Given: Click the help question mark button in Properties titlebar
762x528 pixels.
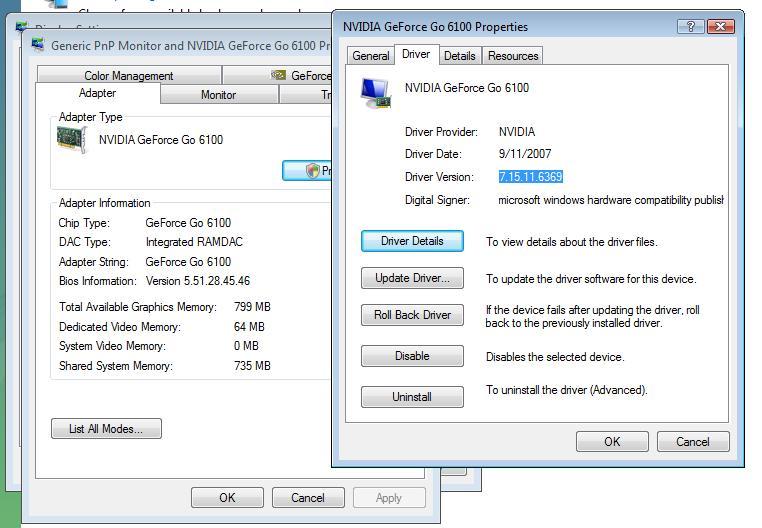Looking at the screenshot, I should point(691,26).
